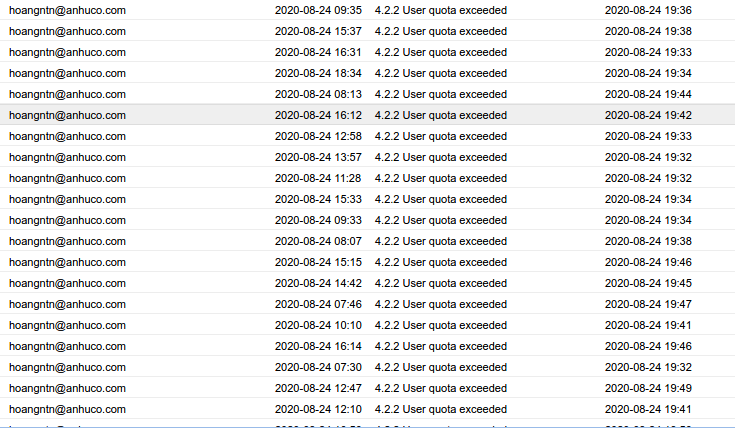
Task: Select the row with received time 07:30
Action: click(x=368, y=367)
